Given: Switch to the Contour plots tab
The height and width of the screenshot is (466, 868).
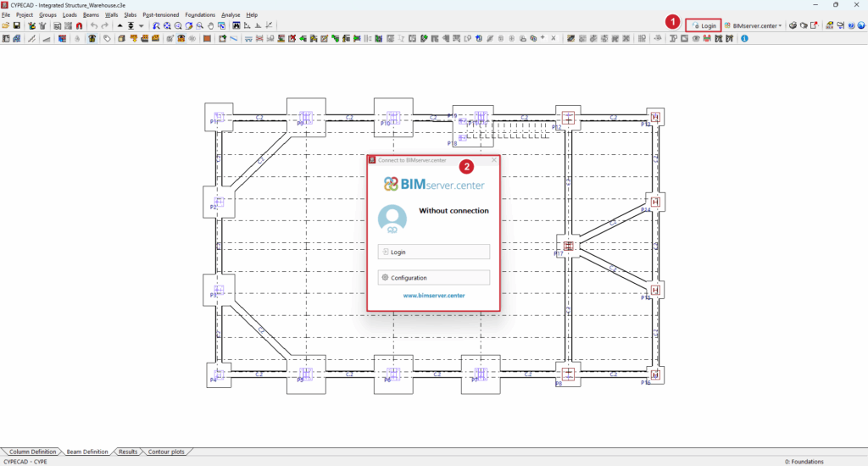Looking at the screenshot, I should pos(166,452).
